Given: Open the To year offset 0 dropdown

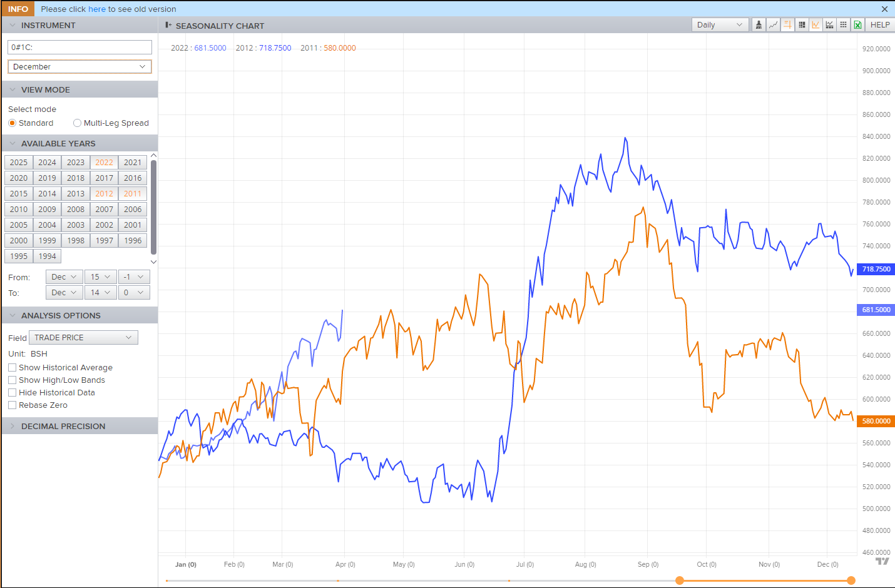Looking at the screenshot, I should tap(134, 292).
